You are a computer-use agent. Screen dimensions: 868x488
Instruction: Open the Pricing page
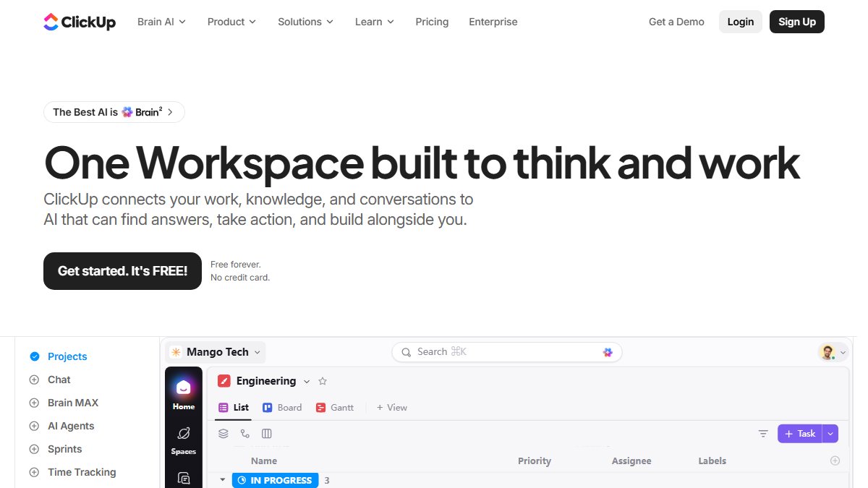[432, 22]
